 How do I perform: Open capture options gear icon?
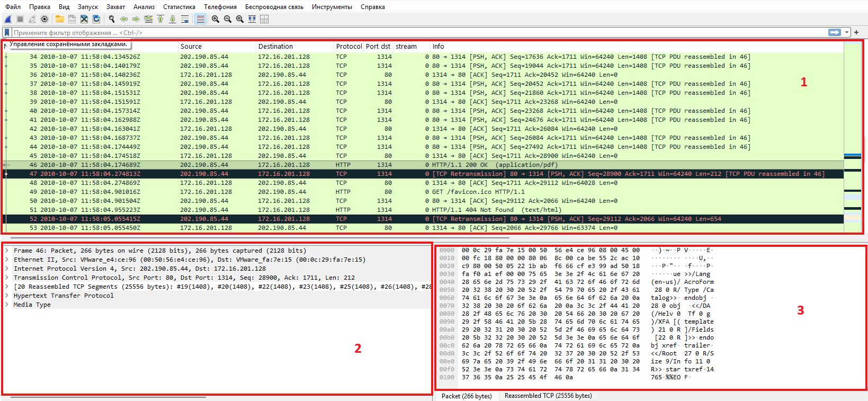pos(44,19)
